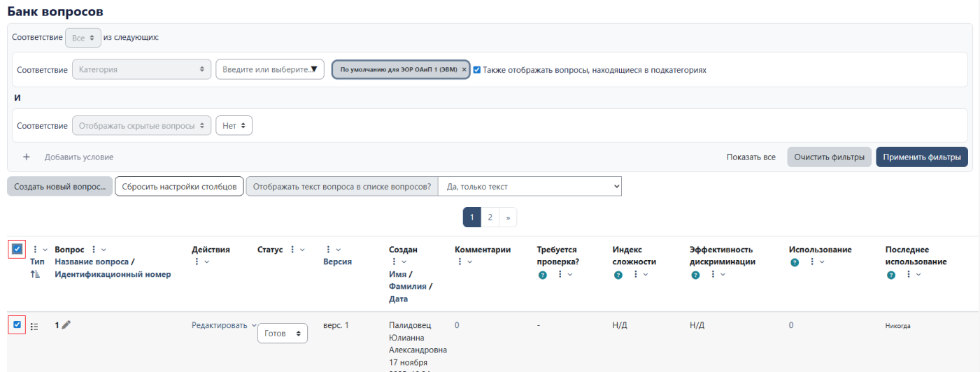Remove the 'По умолчанию для ЭОР ОАиП 1 (ЭВМ)' category chip
The width and height of the screenshot is (980, 372).
(464, 70)
